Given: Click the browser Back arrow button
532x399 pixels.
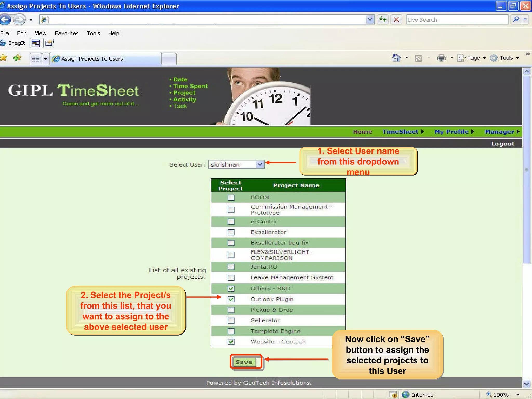Looking at the screenshot, I should click(x=6, y=19).
